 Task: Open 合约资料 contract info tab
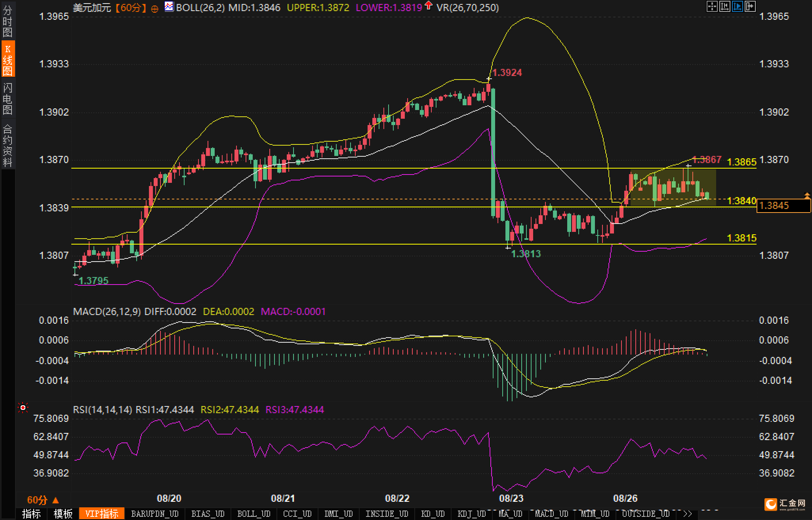pos(8,145)
